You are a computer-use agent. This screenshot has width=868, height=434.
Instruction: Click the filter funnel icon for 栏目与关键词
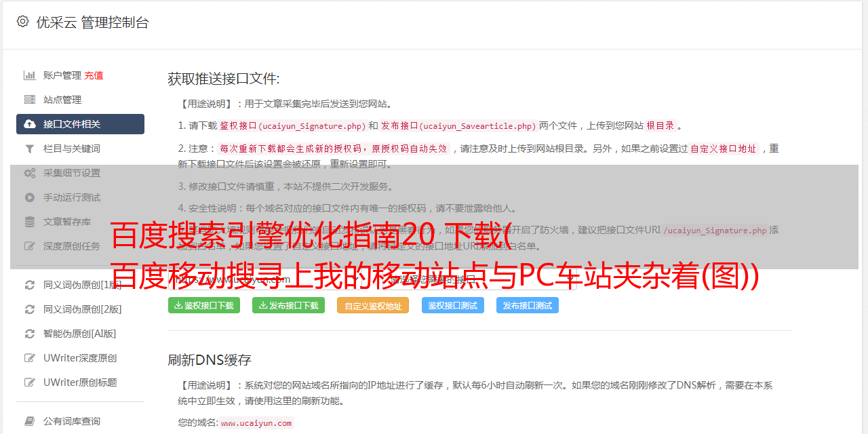coord(30,149)
